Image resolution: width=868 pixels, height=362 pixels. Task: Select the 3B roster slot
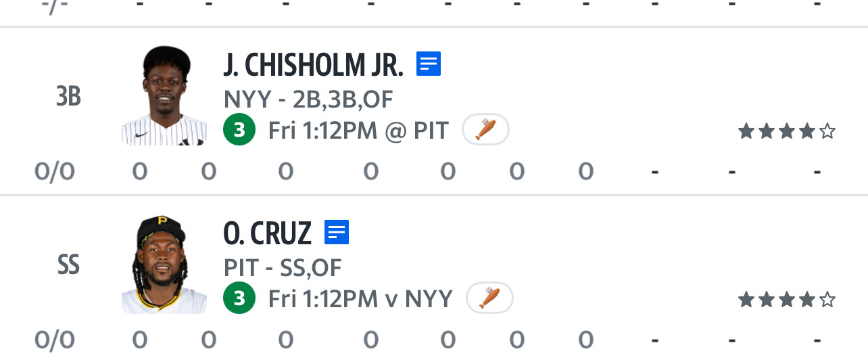[68, 97]
